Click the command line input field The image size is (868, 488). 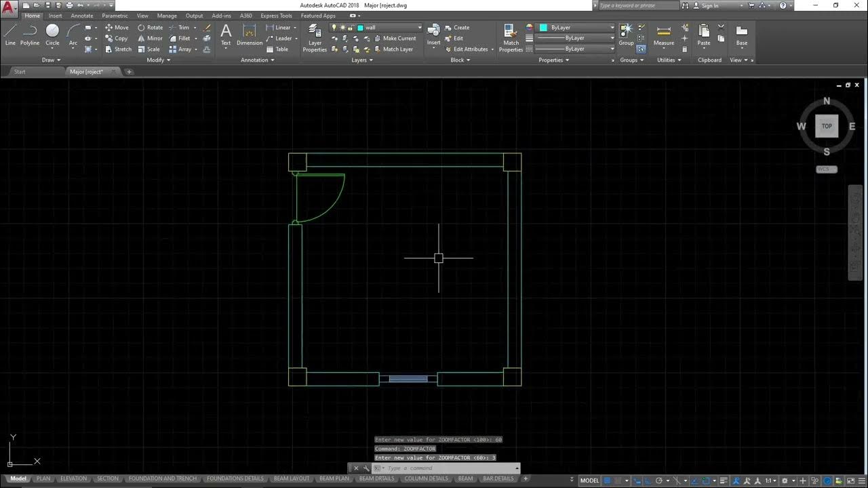tap(449, 468)
